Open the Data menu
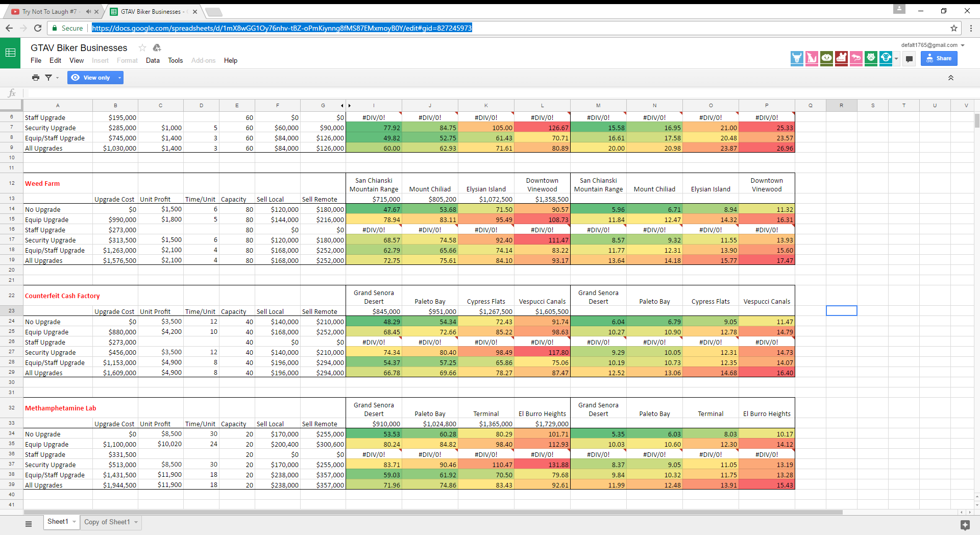Viewport: 980px width, 535px height. pyautogui.click(x=153, y=60)
